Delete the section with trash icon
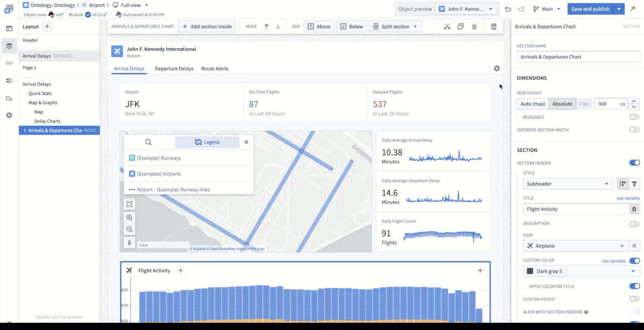The width and height of the screenshot is (644, 330). (x=494, y=27)
